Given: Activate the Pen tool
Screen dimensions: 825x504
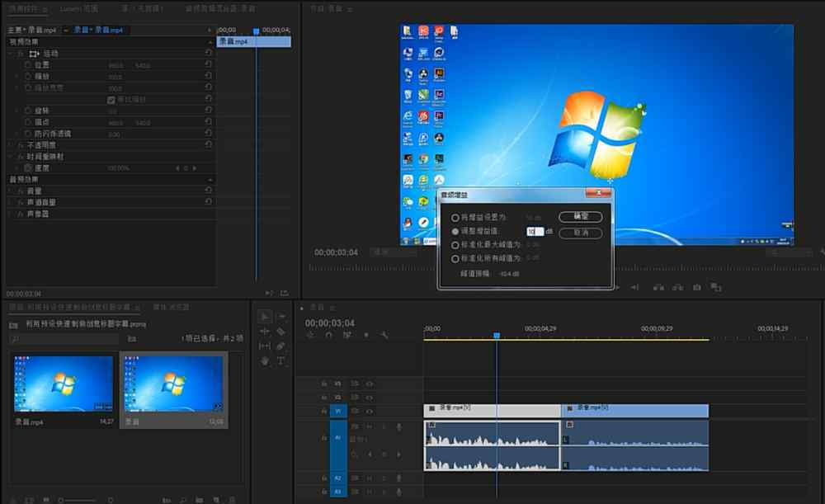Looking at the screenshot, I should click(281, 346).
